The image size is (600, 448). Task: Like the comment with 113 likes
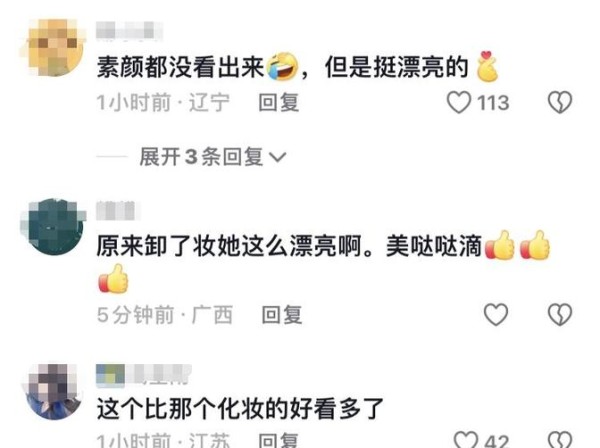click(x=459, y=103)
